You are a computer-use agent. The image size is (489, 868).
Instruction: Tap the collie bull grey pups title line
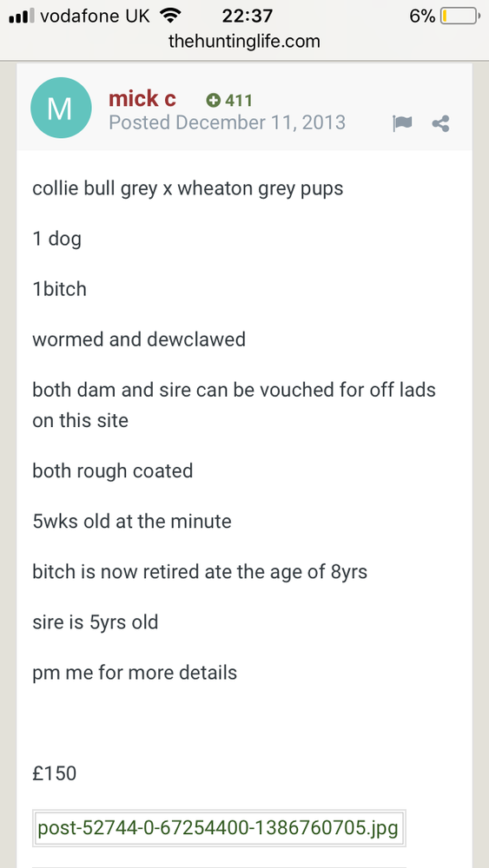(x=188, y=188)
